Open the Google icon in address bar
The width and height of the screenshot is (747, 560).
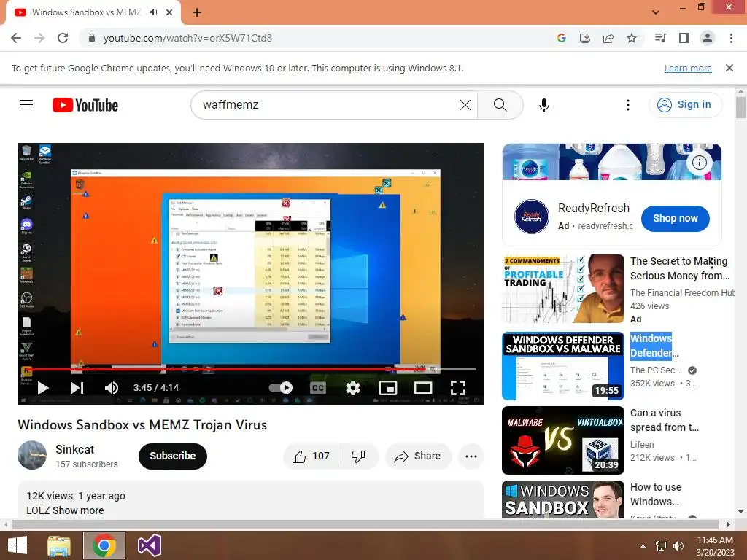tap(561, 38)
